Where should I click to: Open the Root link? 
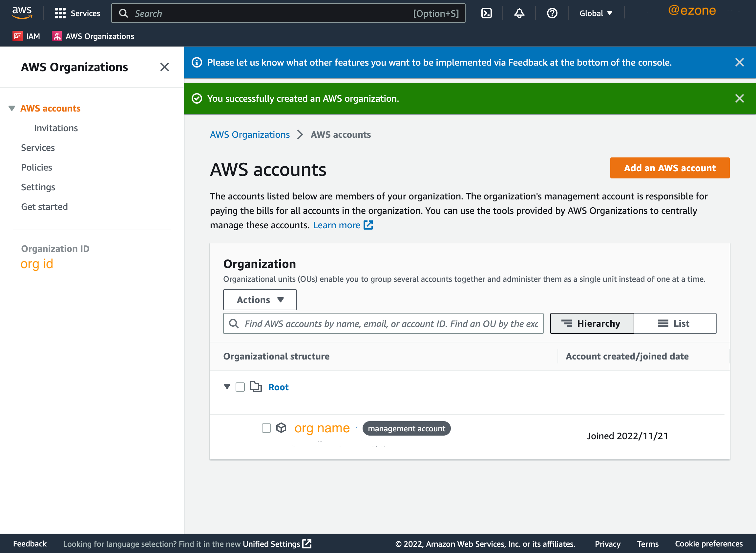[x=278, y=387]
